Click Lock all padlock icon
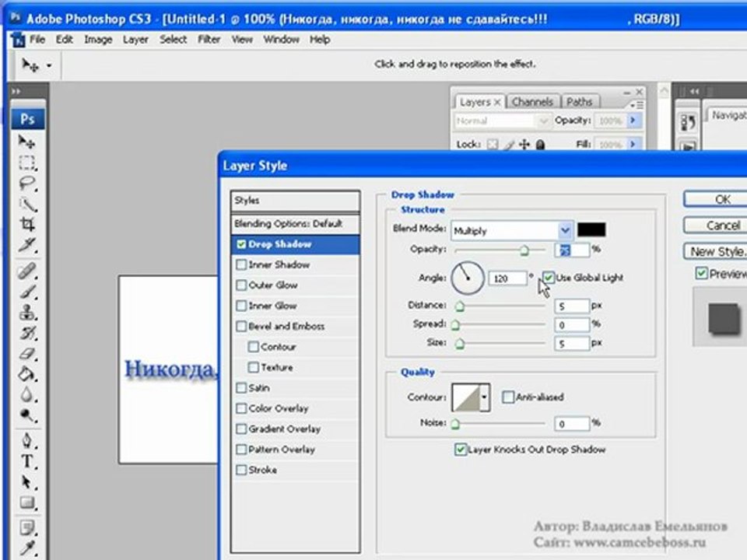Image resolution: width=747 pixels, height=560 pixels. (540, 145)
